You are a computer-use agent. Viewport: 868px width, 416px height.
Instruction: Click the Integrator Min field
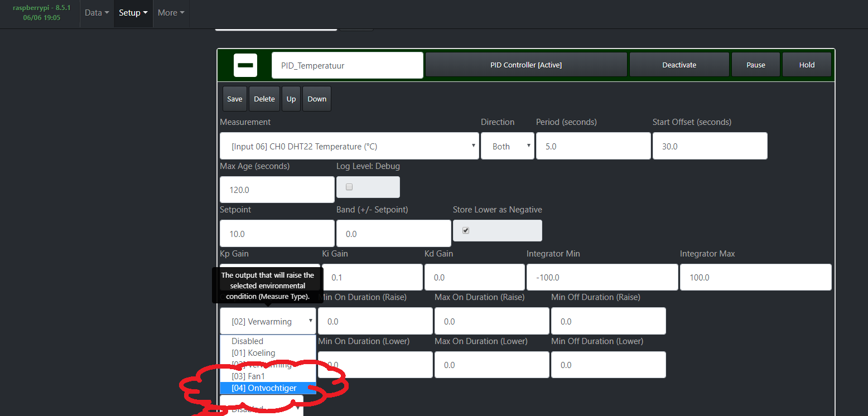click(602, 277)
